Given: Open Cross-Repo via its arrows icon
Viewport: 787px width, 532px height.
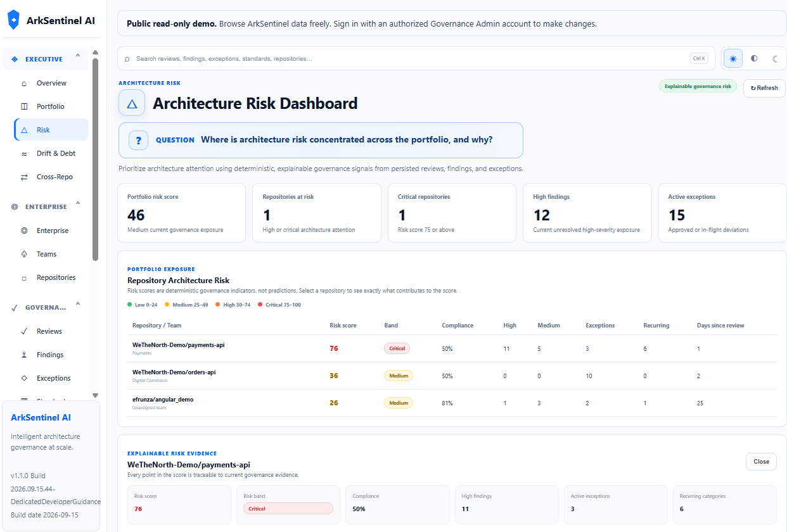Looking at the screenshot, I should click(24, 177).
